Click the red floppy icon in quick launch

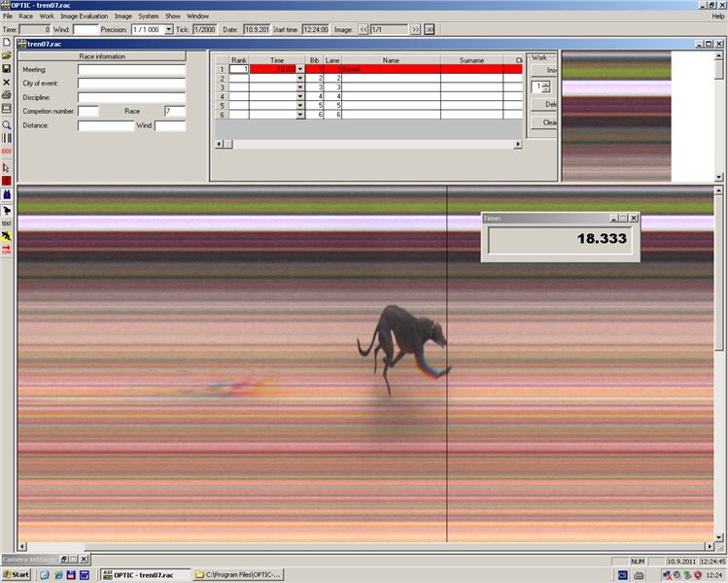click(71, 575)
